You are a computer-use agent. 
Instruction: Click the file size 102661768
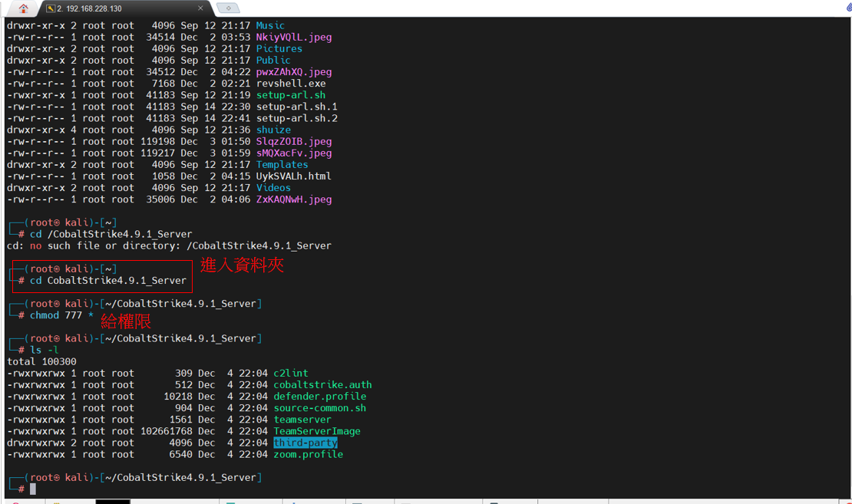click(x=167, y=431)
